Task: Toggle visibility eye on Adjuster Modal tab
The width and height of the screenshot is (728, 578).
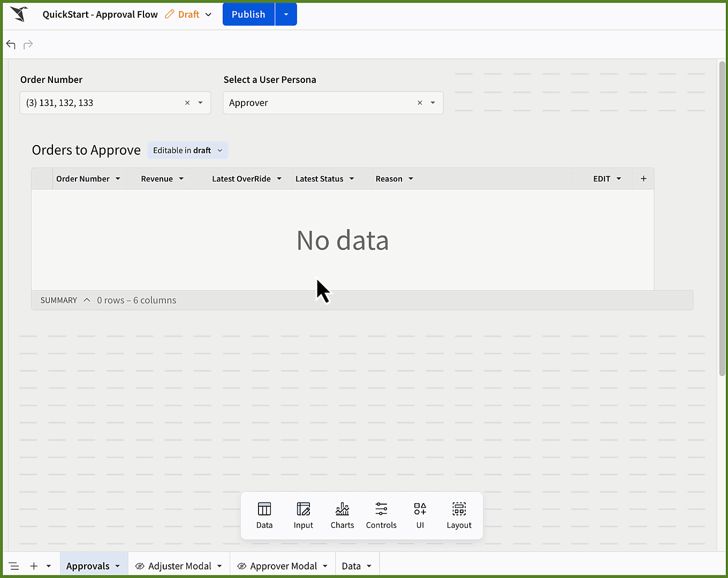Action: coord(140,566)
